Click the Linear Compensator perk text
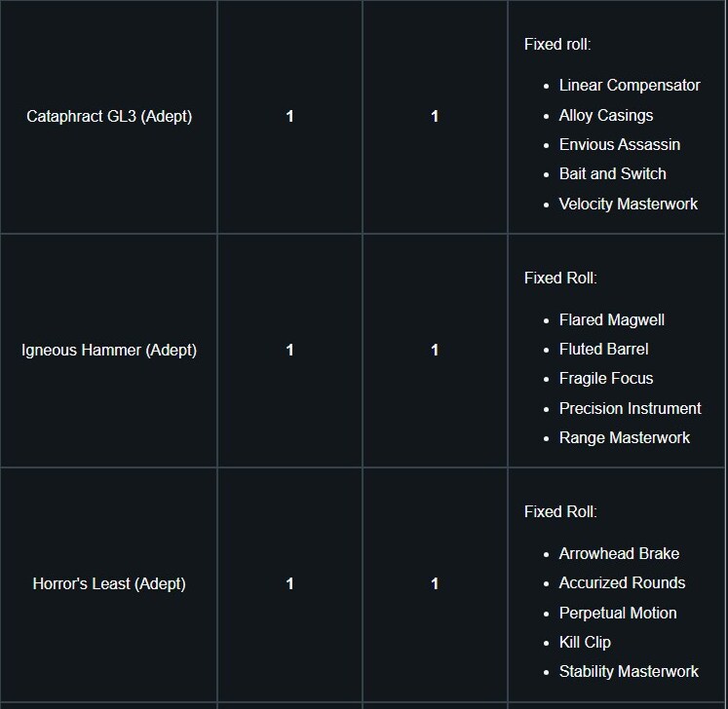 tap(630, 85)
